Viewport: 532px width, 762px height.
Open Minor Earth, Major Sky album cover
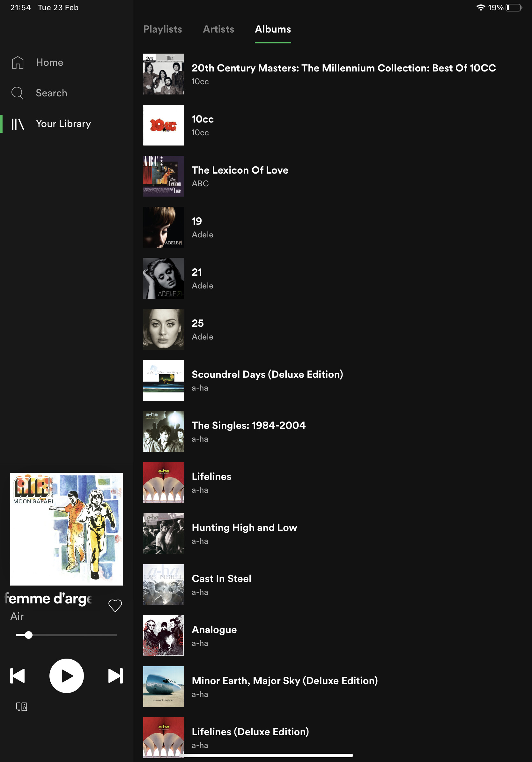[164, 687]
